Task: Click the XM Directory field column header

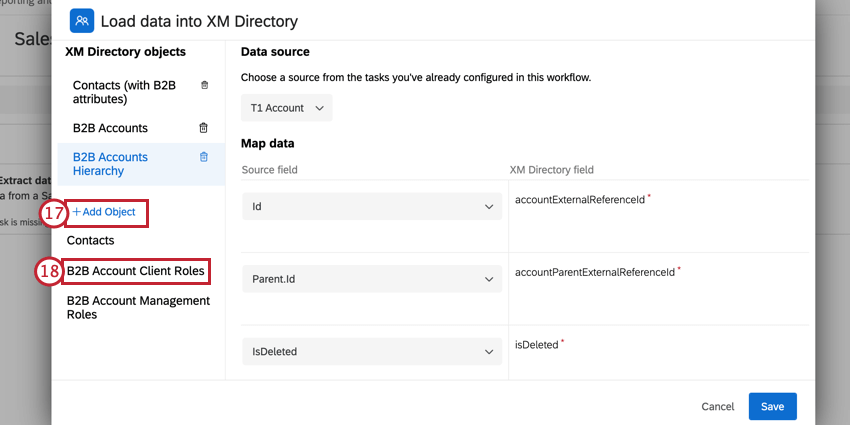Action: tap(552, 170)
